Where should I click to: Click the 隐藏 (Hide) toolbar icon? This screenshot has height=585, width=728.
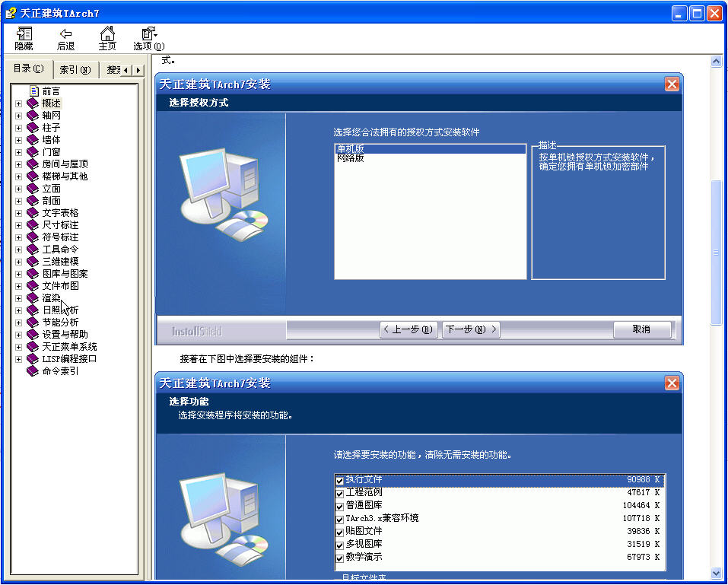[24, 38]
